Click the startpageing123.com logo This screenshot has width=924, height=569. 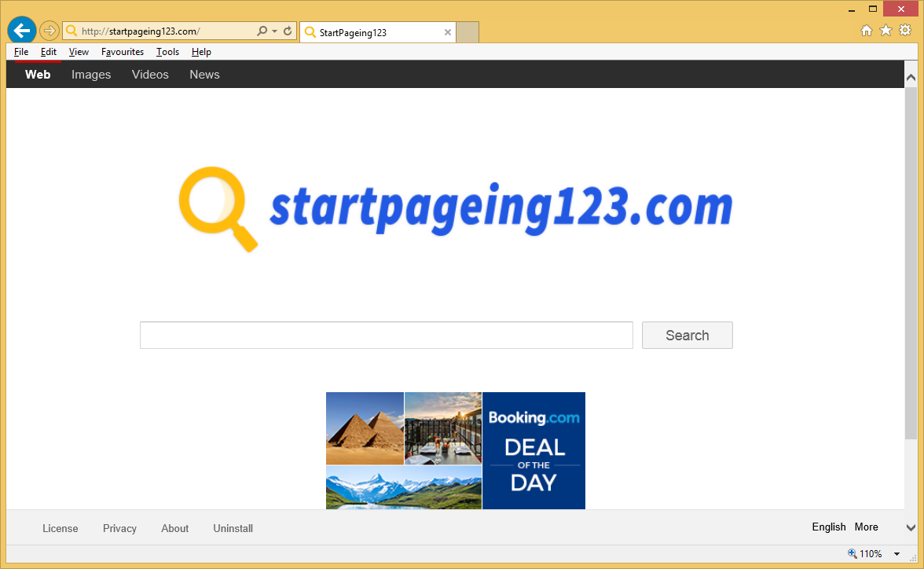point(456,209)
